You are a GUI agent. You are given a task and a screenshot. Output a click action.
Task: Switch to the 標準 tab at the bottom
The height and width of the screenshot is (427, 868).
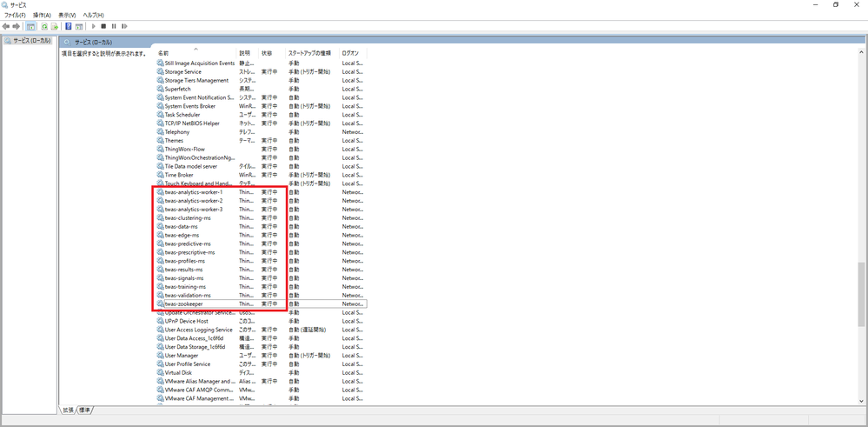point(84,410)
